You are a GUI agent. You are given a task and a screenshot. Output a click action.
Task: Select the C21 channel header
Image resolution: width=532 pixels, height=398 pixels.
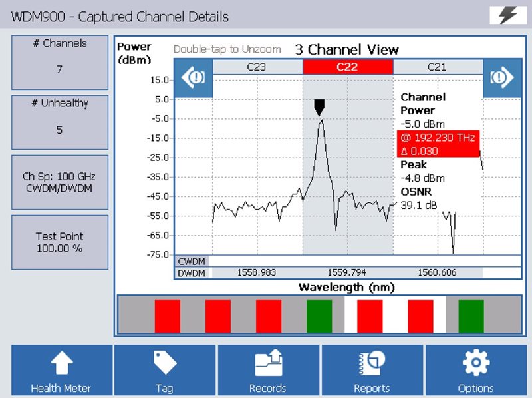tap(437, 67)
